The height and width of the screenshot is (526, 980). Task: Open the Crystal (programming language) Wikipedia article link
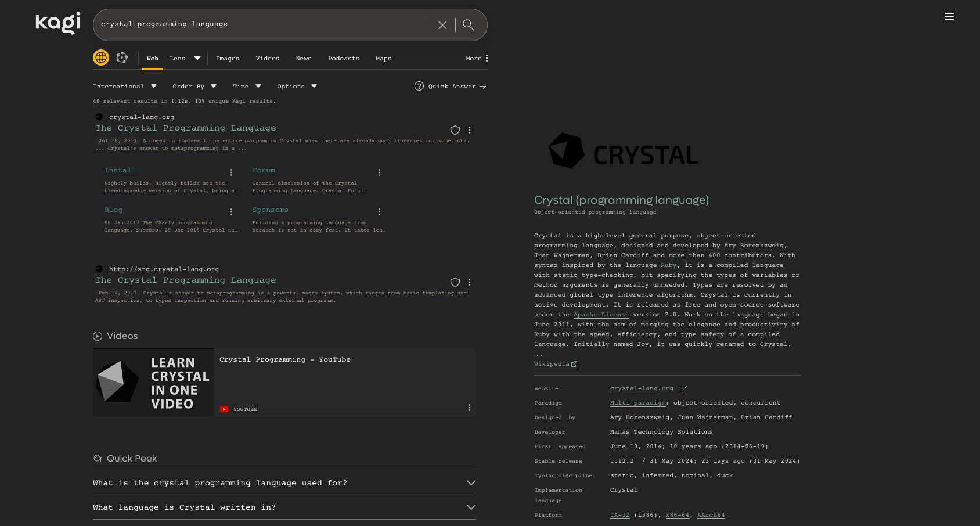point(621,200)
